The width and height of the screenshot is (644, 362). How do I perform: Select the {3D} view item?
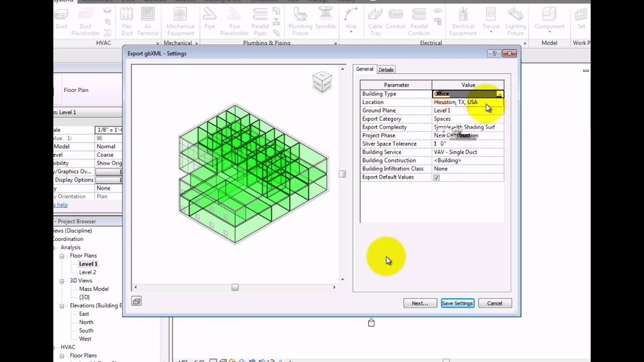[84, 297]
